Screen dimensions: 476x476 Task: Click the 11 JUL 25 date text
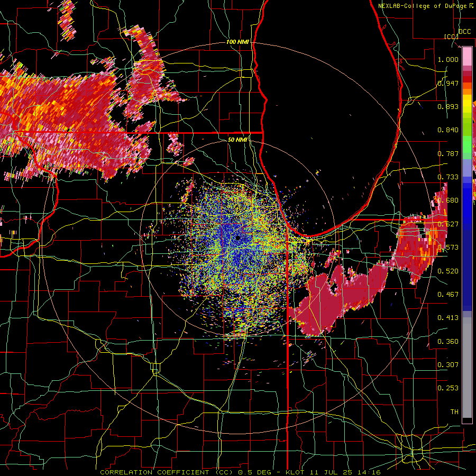[x=330, y=472]
